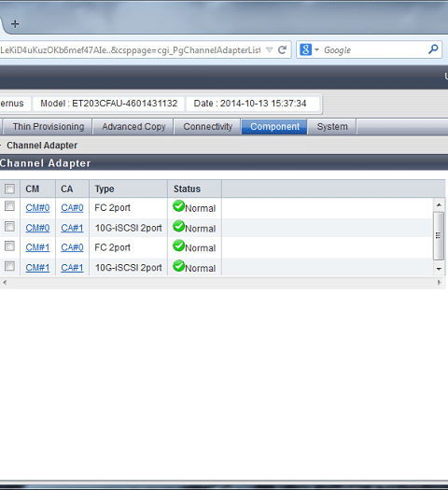The height and width of the screenshot is (490, 448).
Task: Click the vertical scrollbar thumb in table
Action: point(439,235)
